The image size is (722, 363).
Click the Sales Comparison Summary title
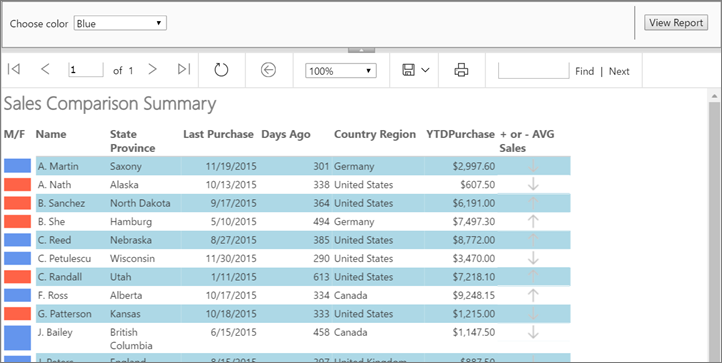(110, 104)
